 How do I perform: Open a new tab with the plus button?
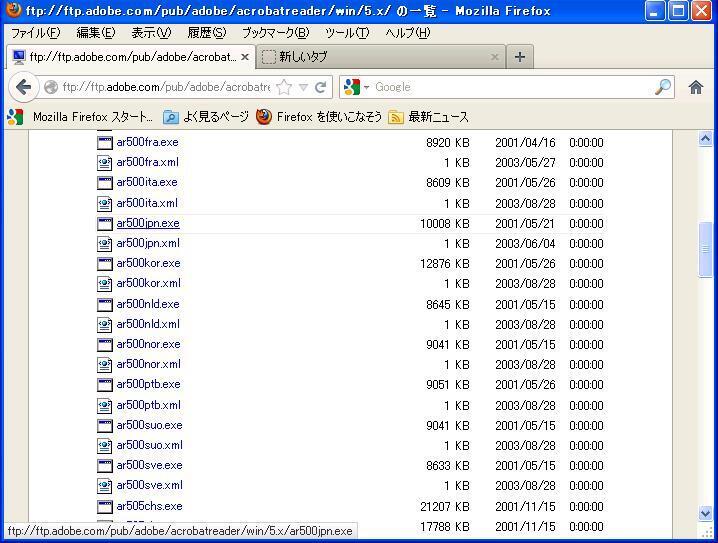tap(520, 57)
